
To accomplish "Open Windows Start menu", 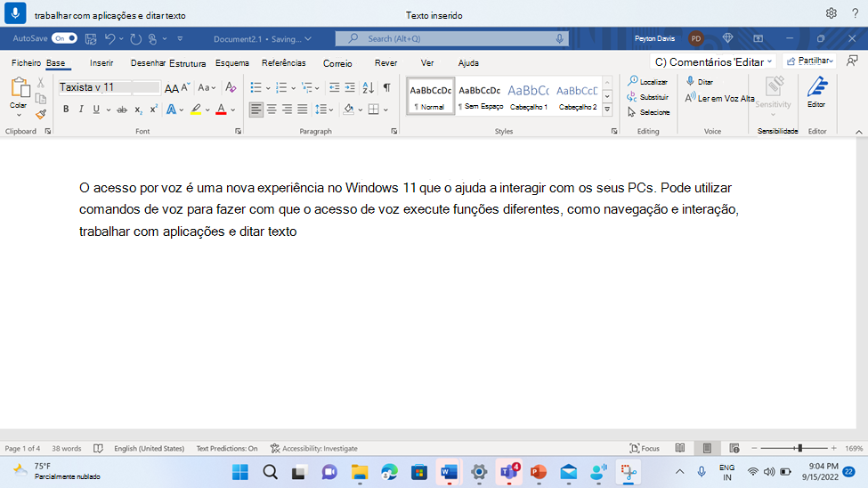I will pyautogui.click(x=240, y=472).
